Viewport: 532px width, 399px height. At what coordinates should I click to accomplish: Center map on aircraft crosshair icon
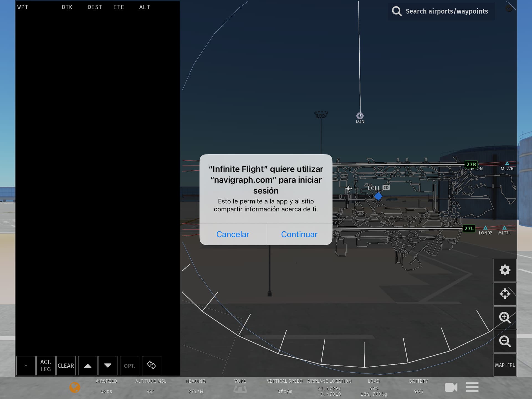pyautogui.click(x=505, y=294)
